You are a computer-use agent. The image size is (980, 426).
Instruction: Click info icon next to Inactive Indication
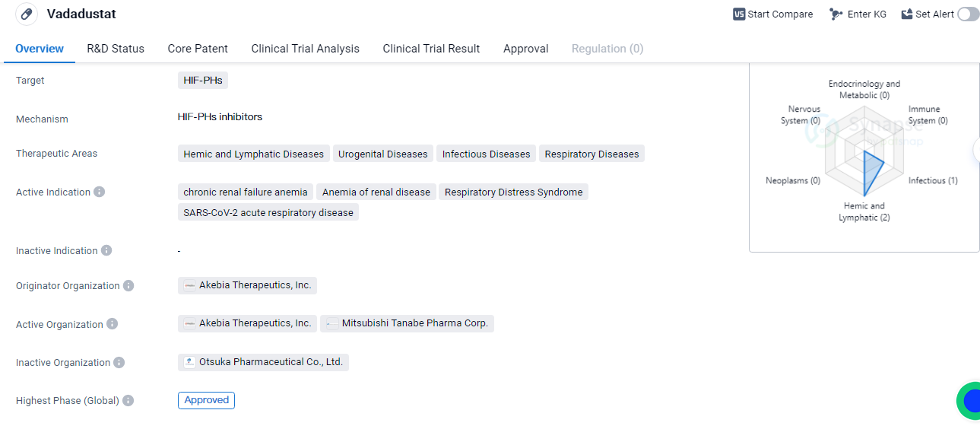coord(106,250)
